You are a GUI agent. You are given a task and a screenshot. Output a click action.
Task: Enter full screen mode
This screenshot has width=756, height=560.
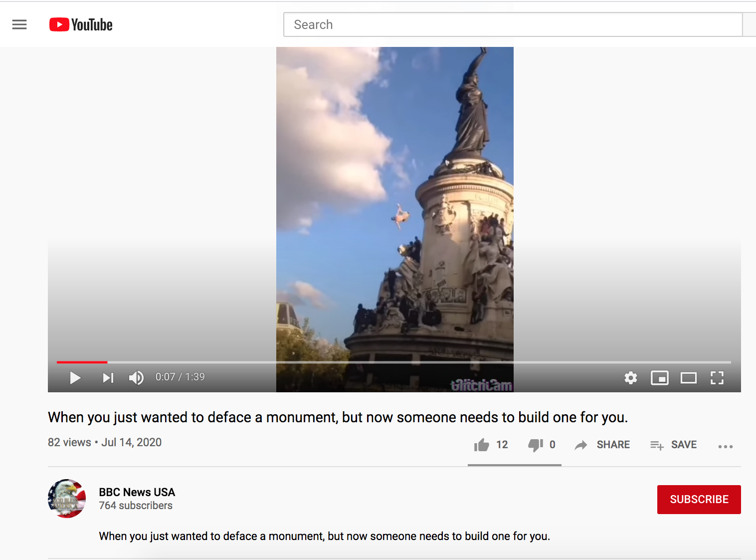coord(717,378)
